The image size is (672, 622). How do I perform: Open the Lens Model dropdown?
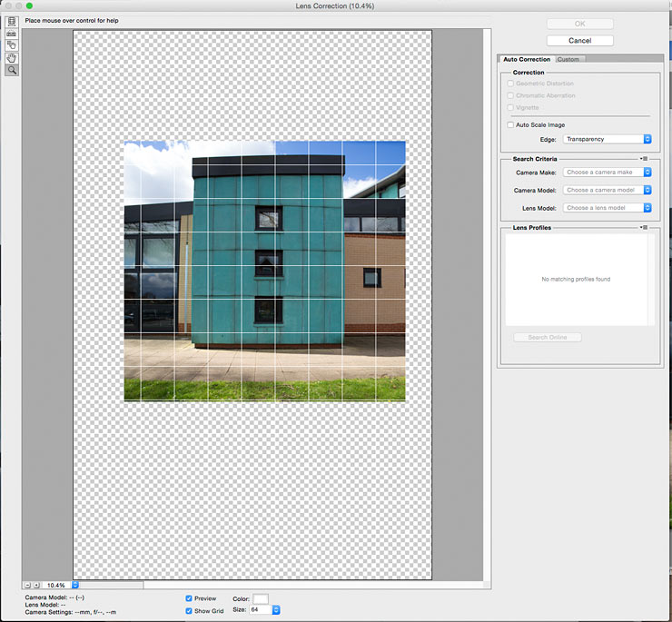pyautogui.click(x=607, y=208)
